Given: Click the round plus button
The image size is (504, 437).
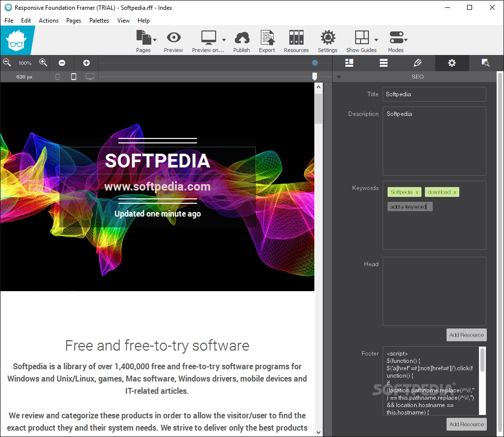Looking at the screenshot, I should point(86,63).
